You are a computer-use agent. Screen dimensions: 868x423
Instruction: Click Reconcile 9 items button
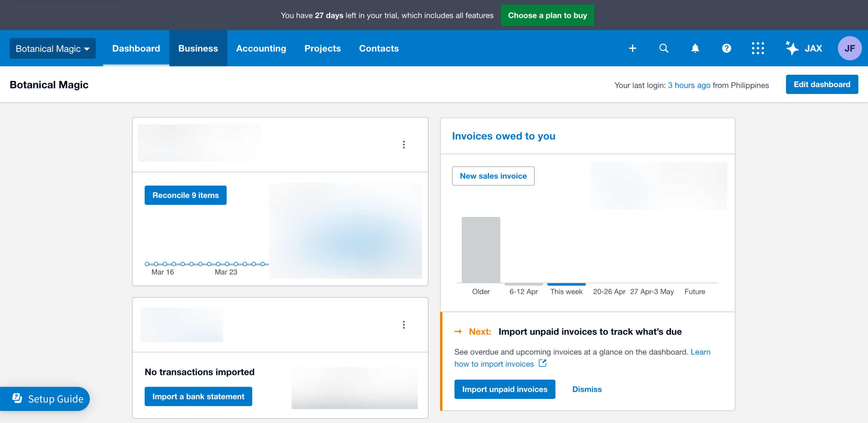pyautogui.click(x=185, y=195)
